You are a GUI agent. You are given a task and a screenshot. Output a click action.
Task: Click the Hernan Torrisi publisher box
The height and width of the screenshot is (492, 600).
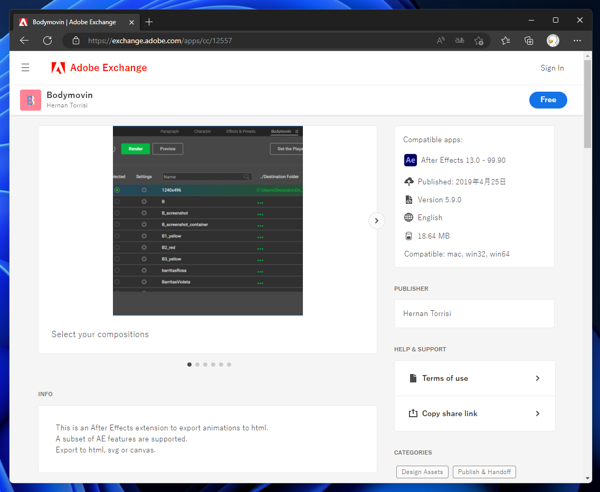pyautogui.click(x=474, y=313)
